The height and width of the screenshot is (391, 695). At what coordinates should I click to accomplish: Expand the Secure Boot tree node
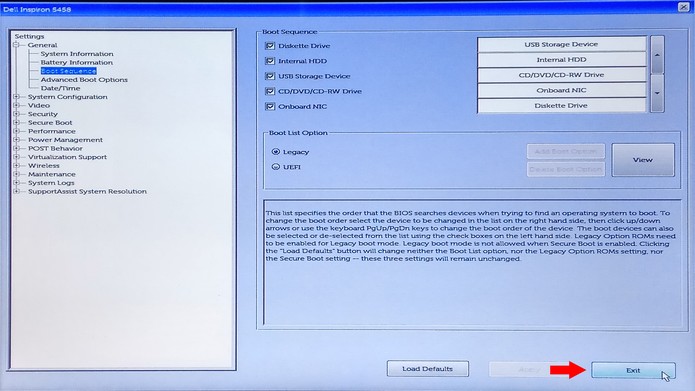pos(16,122)
